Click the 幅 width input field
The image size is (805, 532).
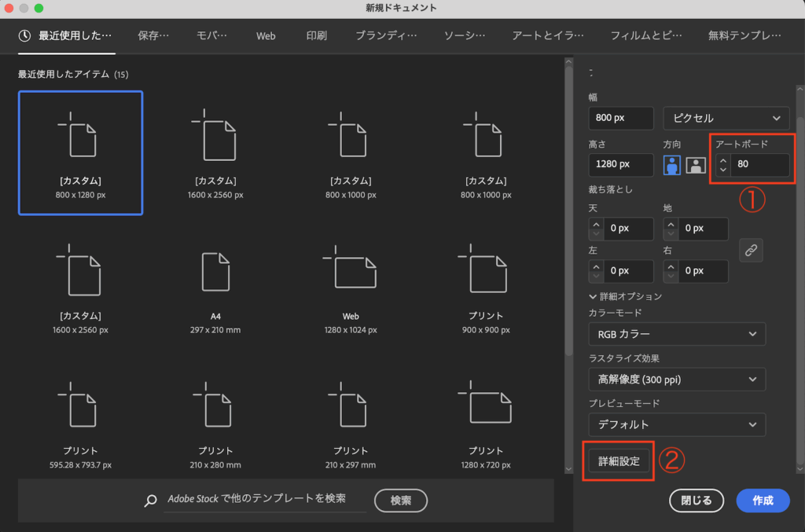[x=620, y=118]
